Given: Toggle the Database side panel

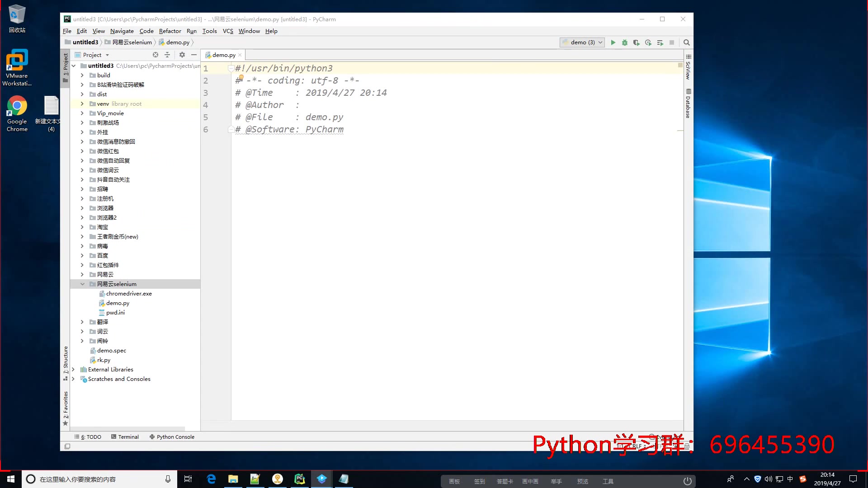Looking at the screenshot, I should [688, 104].
